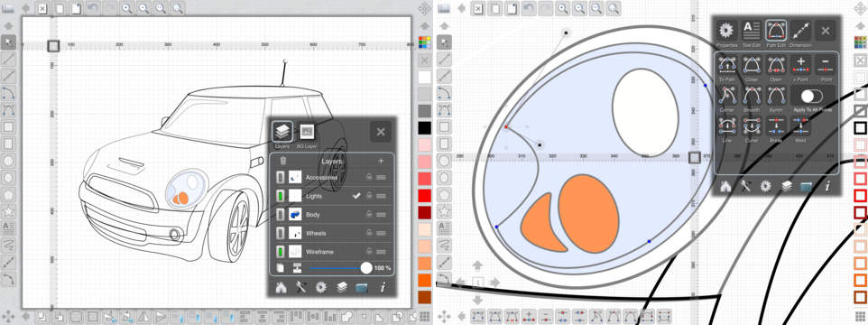Select the arc tool in left screen toolbar
The image size is (868, 325).
click(8, 93)
